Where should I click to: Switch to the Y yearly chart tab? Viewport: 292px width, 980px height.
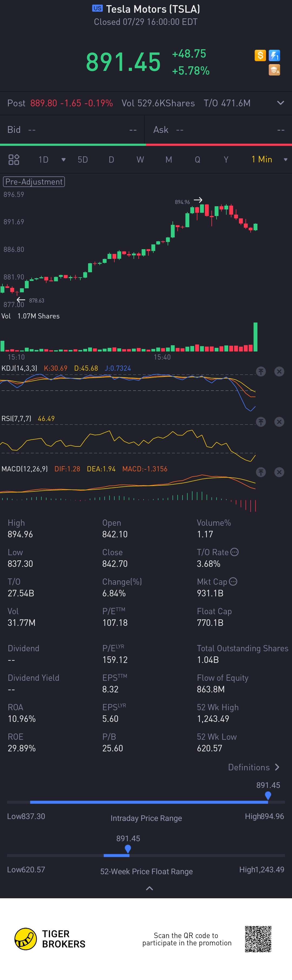(226, 159)
